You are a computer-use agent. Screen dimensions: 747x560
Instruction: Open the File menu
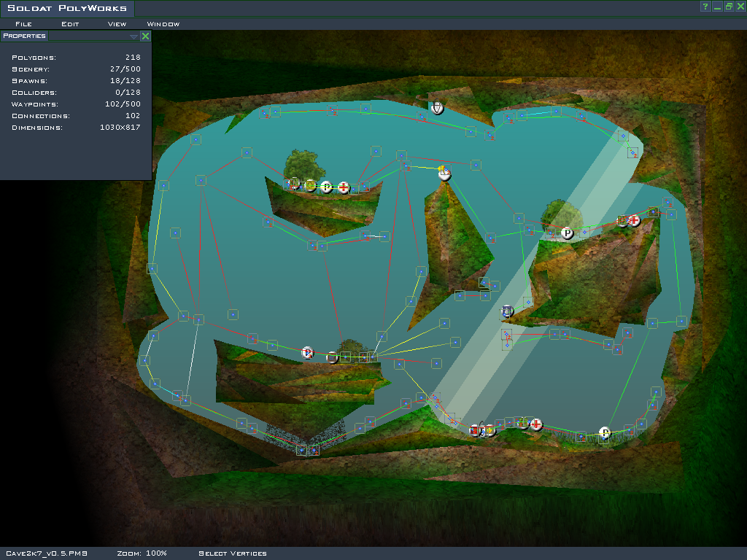pyautogui.click(x=23, y=24)
